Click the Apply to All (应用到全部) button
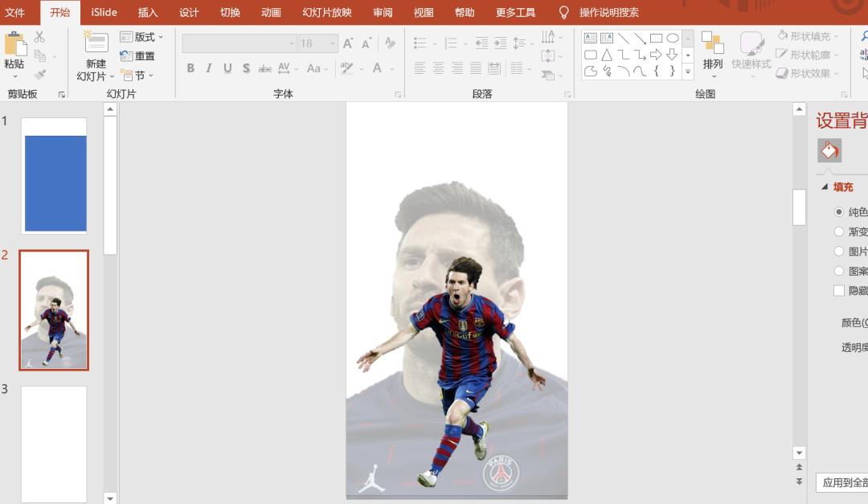 (x=842, y=482)
